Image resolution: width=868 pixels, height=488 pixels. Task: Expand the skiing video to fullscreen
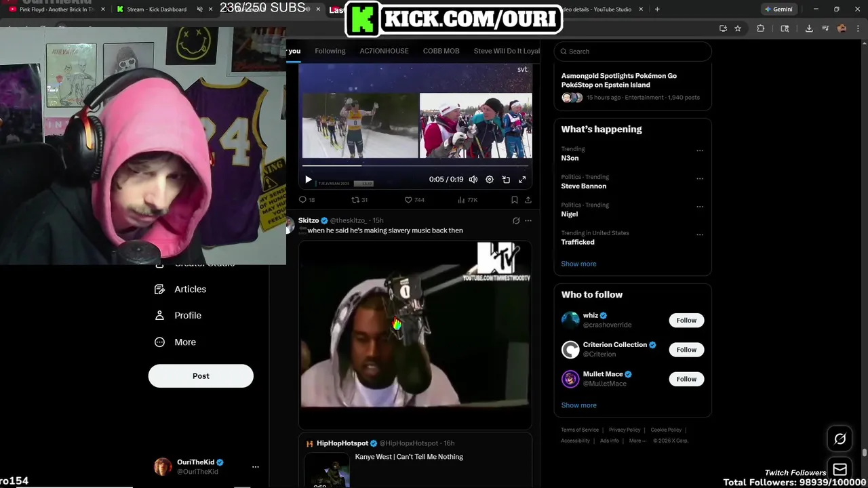pos(522,180)
